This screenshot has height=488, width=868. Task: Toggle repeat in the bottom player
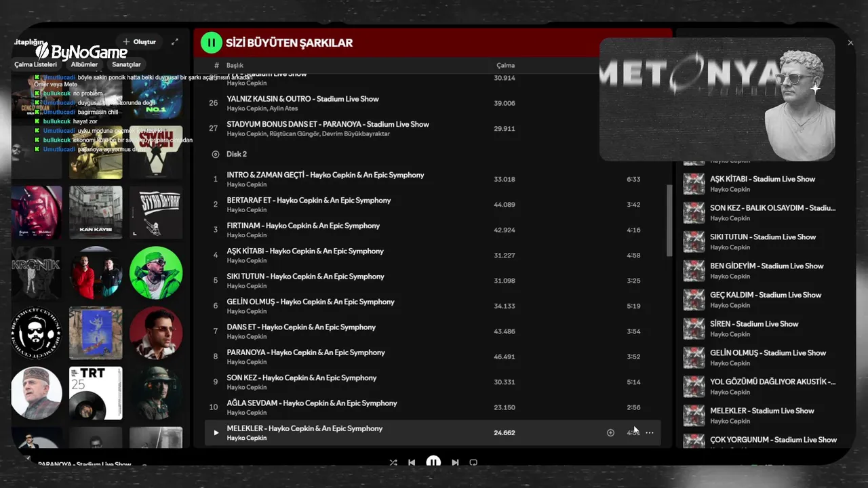(473, 462)
